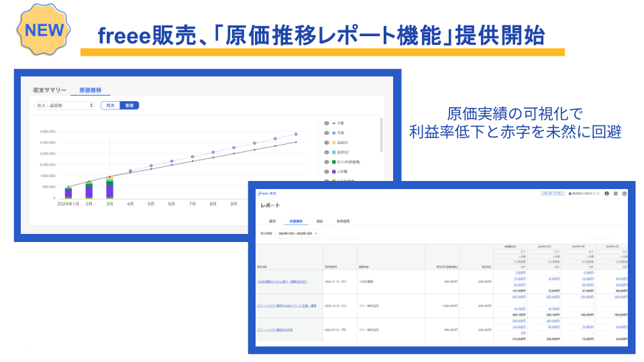Toggle visibility of 仕入(外部連携)
Screen dimensions: 644x362
pyautogui.click(x=327, y=162)
